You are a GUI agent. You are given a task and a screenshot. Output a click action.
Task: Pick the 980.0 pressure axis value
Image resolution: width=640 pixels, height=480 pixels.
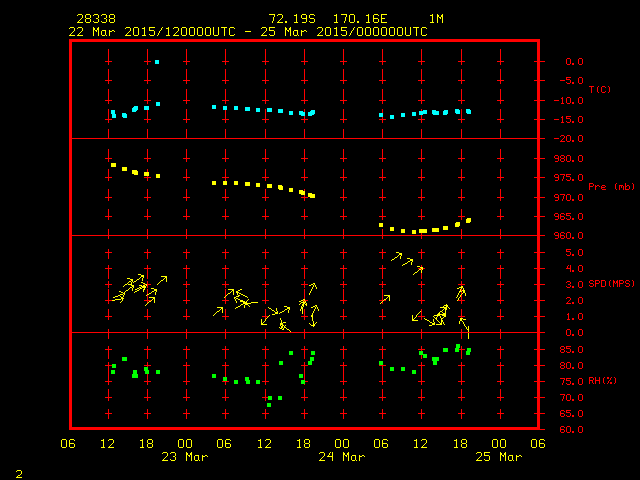click(569, 158)
